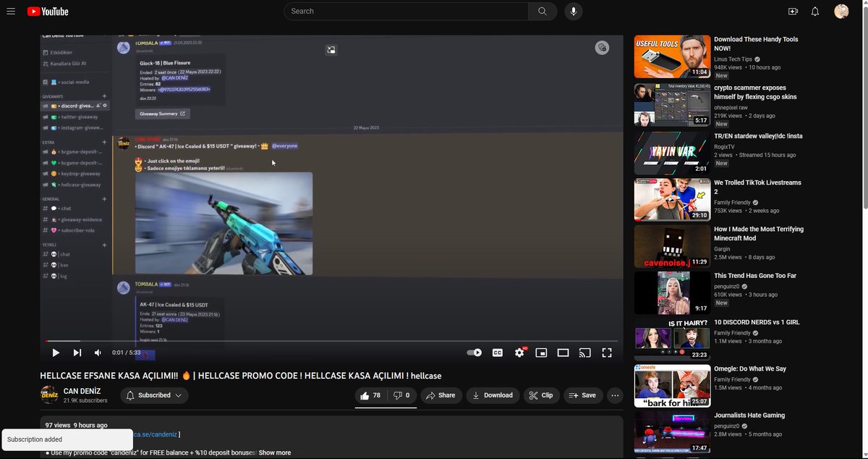Click the search magnifier button
The height and width of the screenshot is (459, 868).
point(542,11)
